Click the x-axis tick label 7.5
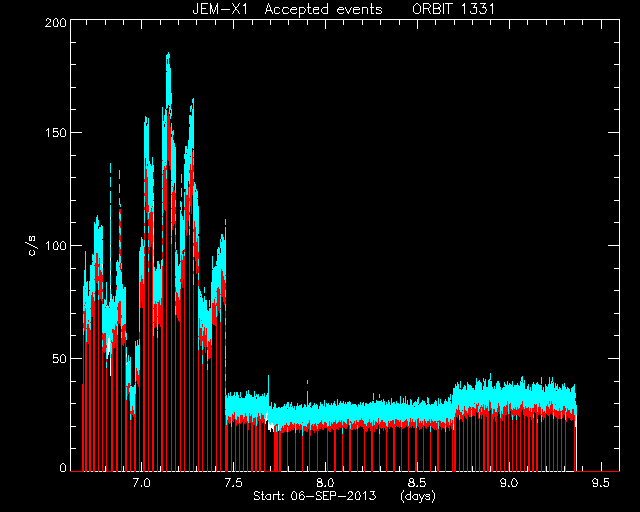The image size is (640, 512). coord(233,483)
